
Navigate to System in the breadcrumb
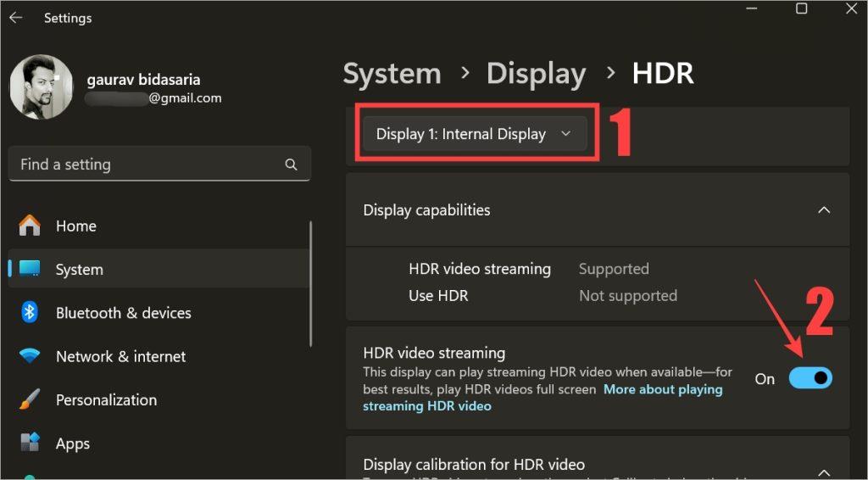click(x=392, y=74)
